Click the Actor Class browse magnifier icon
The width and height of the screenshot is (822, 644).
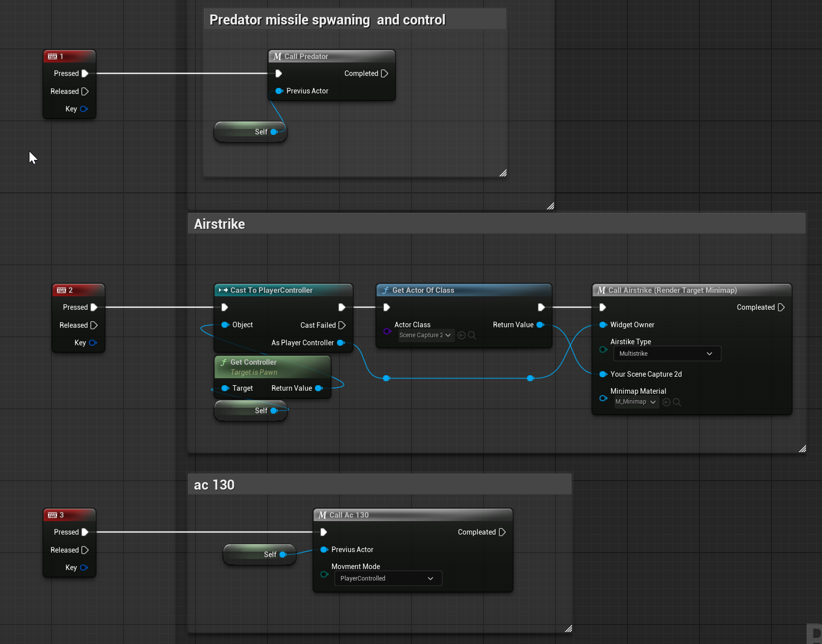click(x=472, y=335)
